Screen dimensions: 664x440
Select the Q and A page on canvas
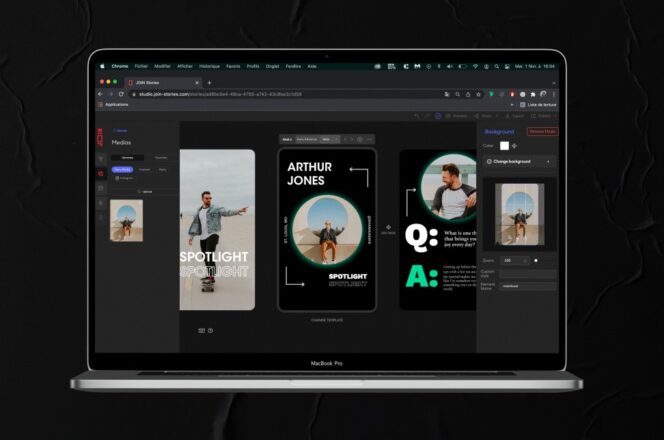[x=438, y=230]
